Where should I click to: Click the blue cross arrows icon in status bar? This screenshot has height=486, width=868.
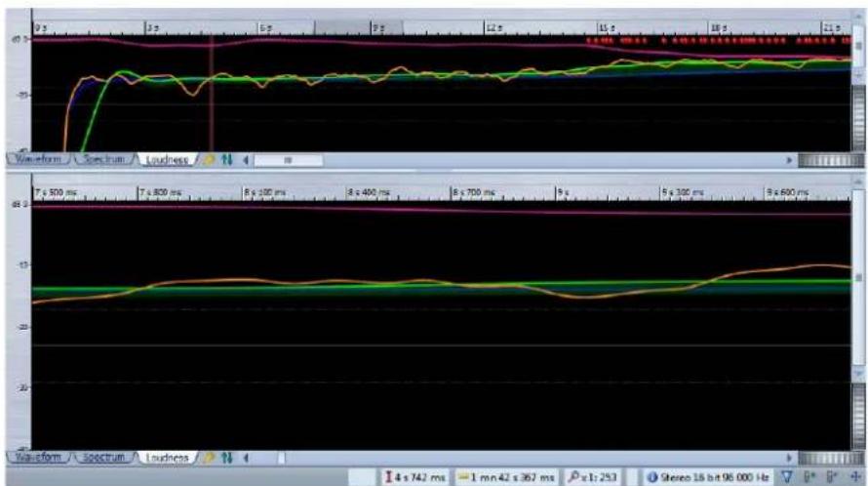click(x=856, y=476)
